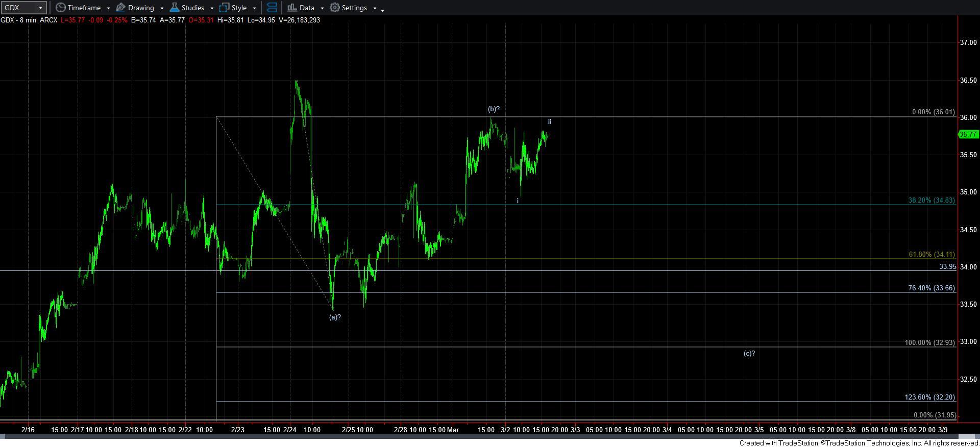
Task: Click the 34.50 price axis label
Action: pos(968,230)
